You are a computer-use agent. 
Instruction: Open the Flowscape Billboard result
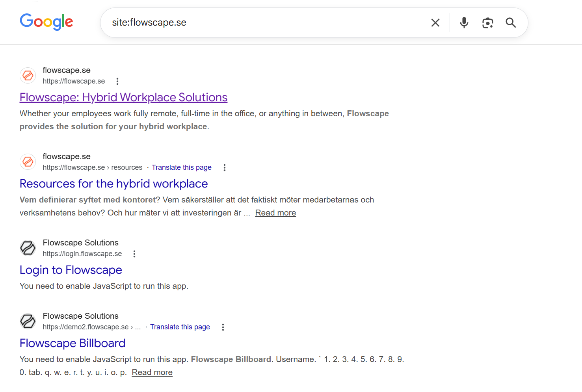coord(73,343)
